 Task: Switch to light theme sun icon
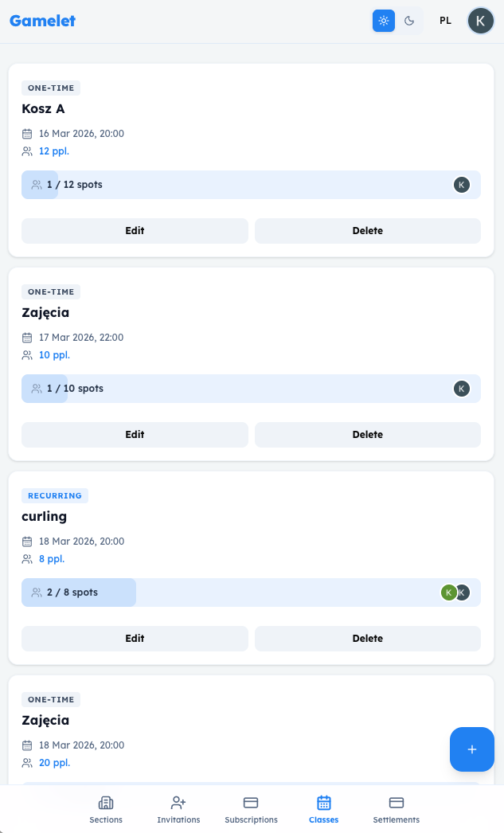[384, 21]
